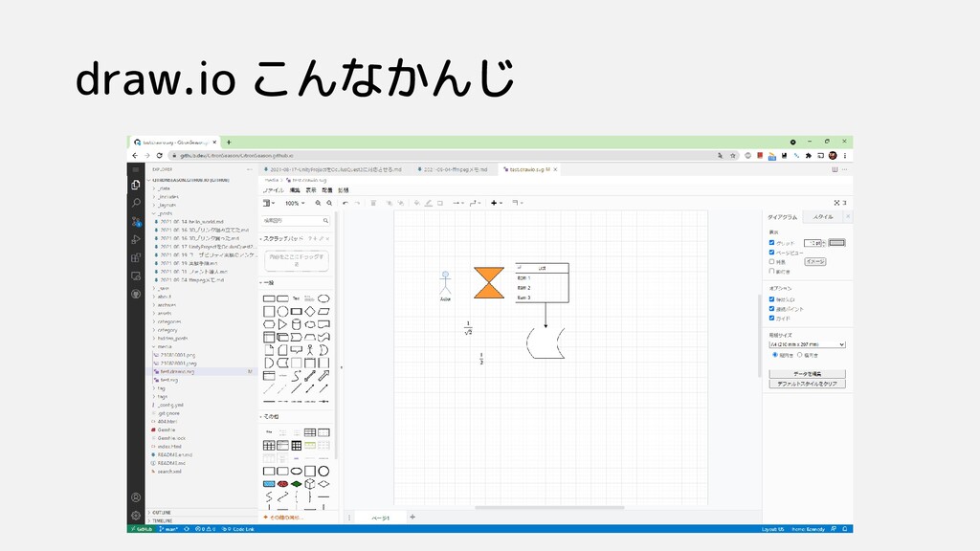Select the diamond shape in general palette
This screenshot has width=980, height=551.
click(310, 311)
